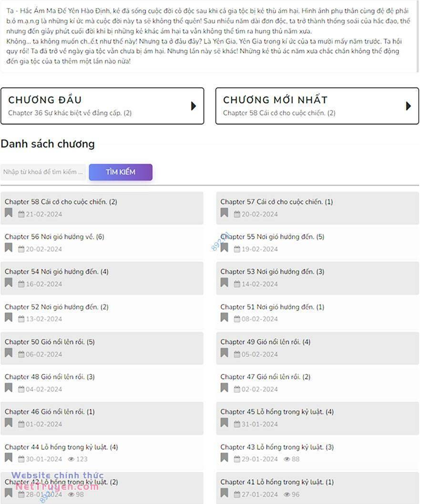The image size is (429, 504).
Task: Open Chapter 53 Nơi gió hướng đến (3)
Action: point(272,272)
